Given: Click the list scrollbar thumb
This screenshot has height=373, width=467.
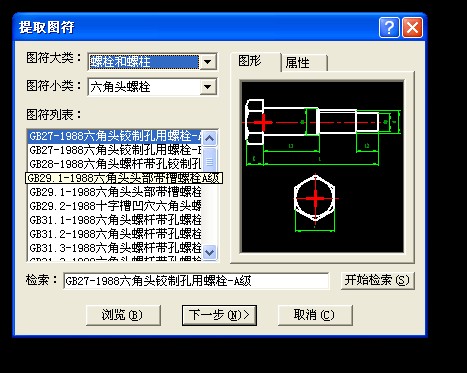Looking at the screenshot, I should point(210,161).
